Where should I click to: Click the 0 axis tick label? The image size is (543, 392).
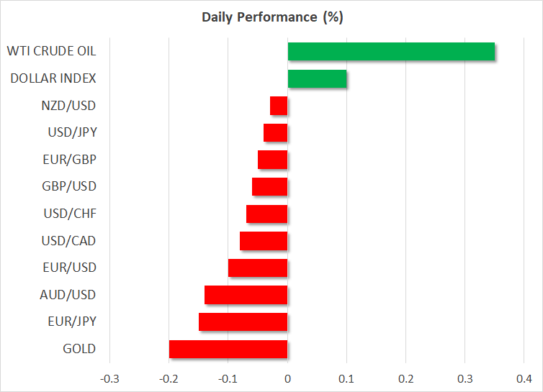[287, 378]
